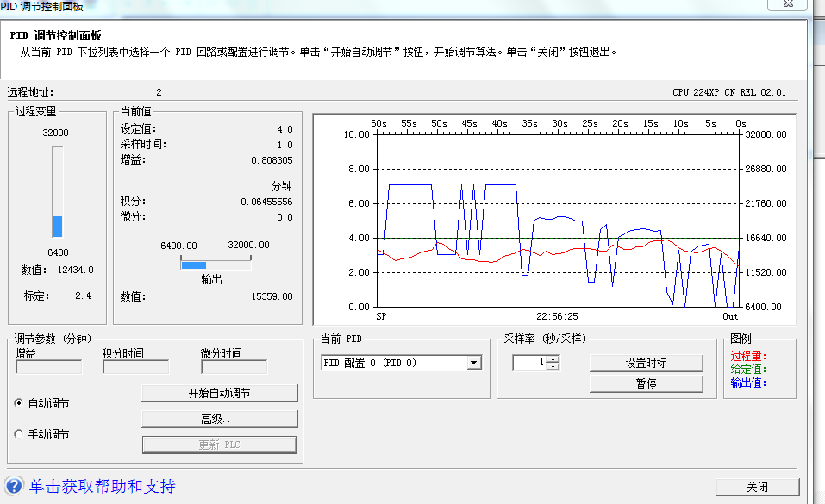Viewport: 825px width, 504px height.
Task: Click the 开始自动调节 button
Action: 219,393
